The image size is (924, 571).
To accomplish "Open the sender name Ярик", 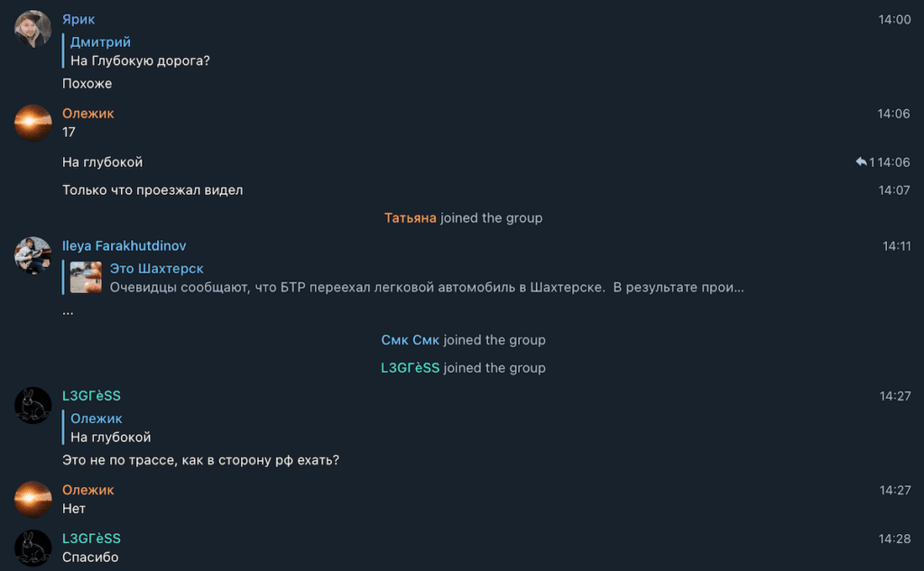I will (79, 20).
